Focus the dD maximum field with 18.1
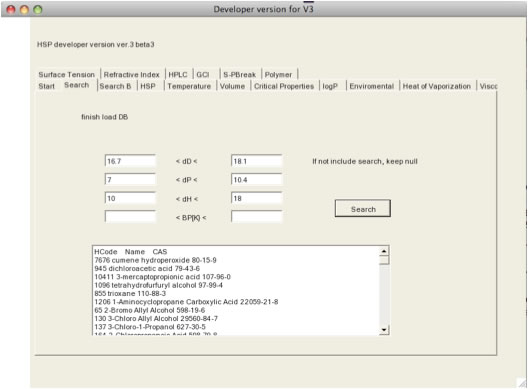This screenshot has height=389, width=528. coord(257,161)
